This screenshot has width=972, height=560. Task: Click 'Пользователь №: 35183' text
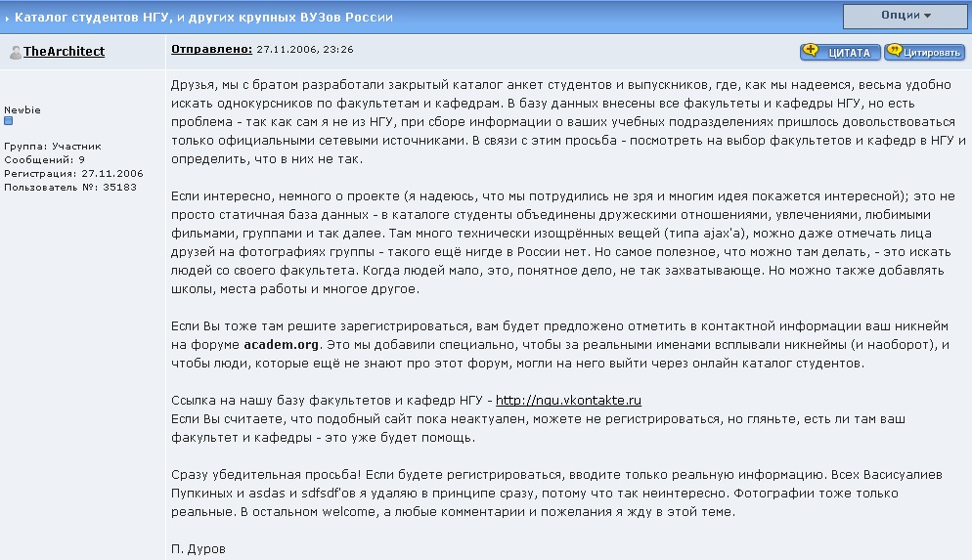coord(70,187)
